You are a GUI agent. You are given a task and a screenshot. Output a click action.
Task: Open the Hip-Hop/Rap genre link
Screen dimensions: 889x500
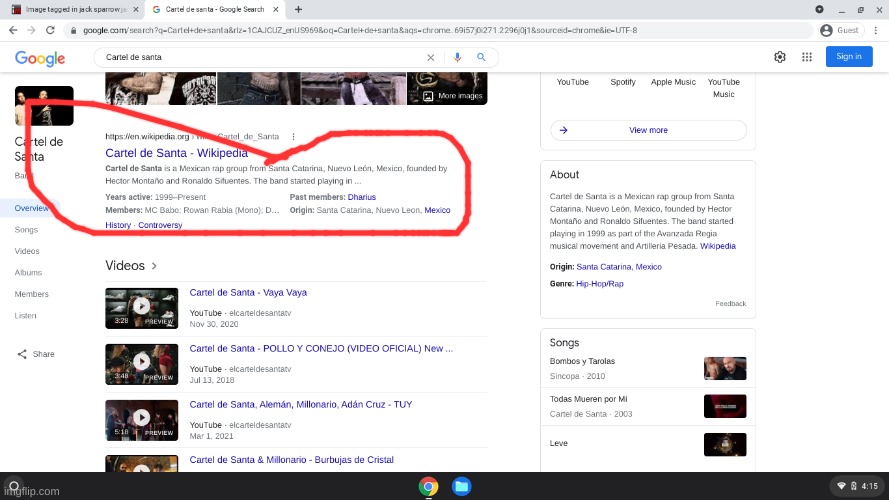tap(599, 284)
